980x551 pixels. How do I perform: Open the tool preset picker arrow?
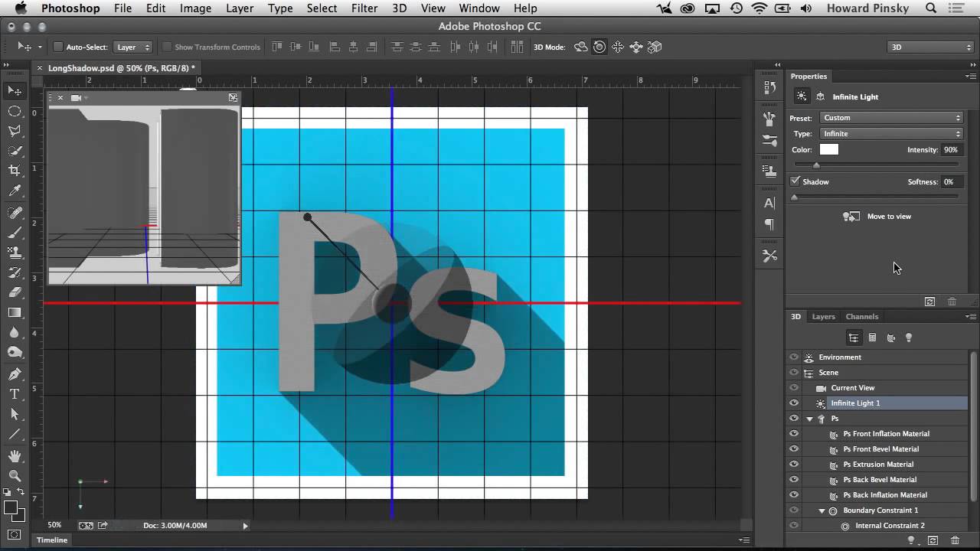point(40,47)
